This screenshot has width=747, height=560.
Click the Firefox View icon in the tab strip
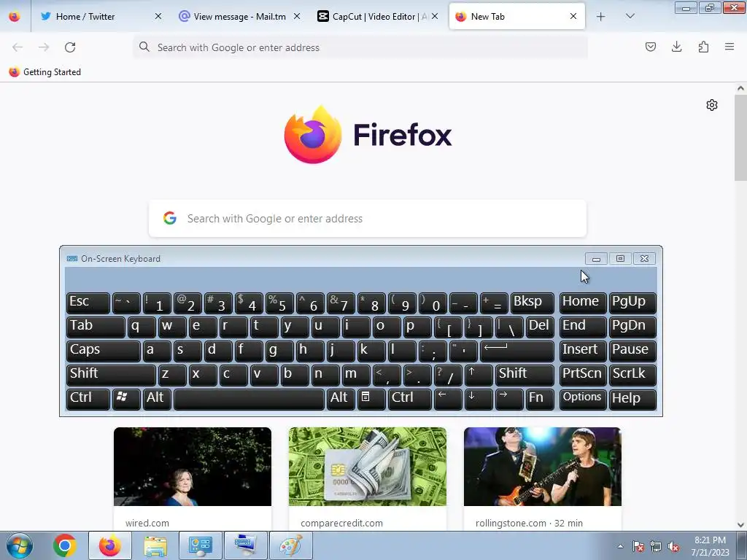pyautogui.click(x=15, y=17)
